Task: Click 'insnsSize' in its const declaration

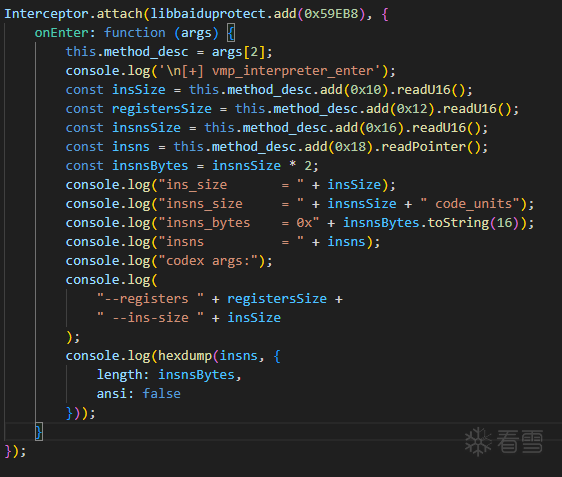Action: pos(146,128)
